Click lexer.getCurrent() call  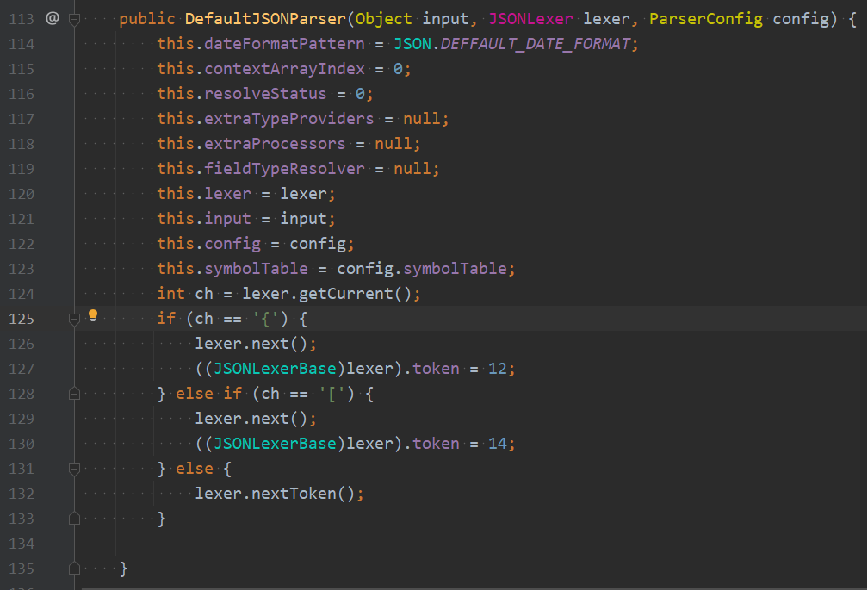pos(326,294)
